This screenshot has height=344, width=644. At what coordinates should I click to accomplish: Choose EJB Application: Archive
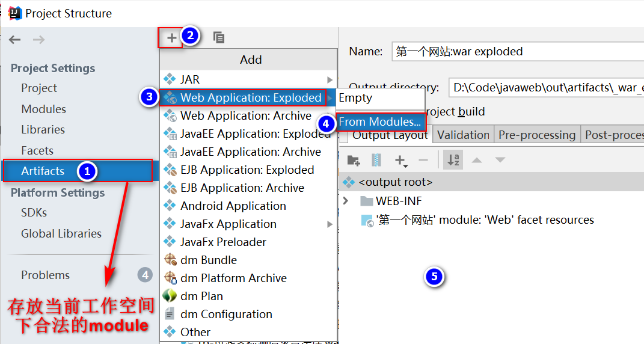point(248,188)
